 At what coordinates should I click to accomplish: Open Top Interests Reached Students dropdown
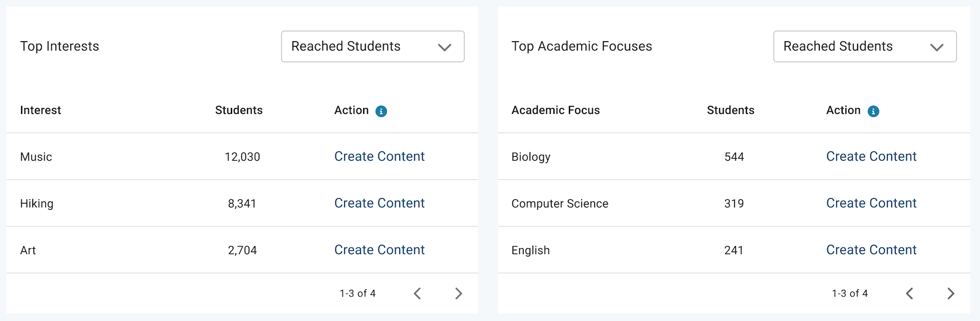[x=373, y=46]
